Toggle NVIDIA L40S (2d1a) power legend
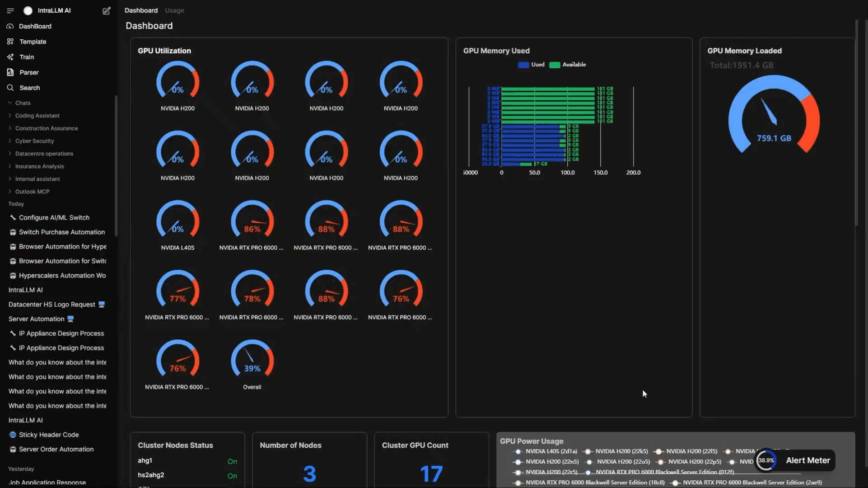This screenshot has width=868, height=488. 546,451
